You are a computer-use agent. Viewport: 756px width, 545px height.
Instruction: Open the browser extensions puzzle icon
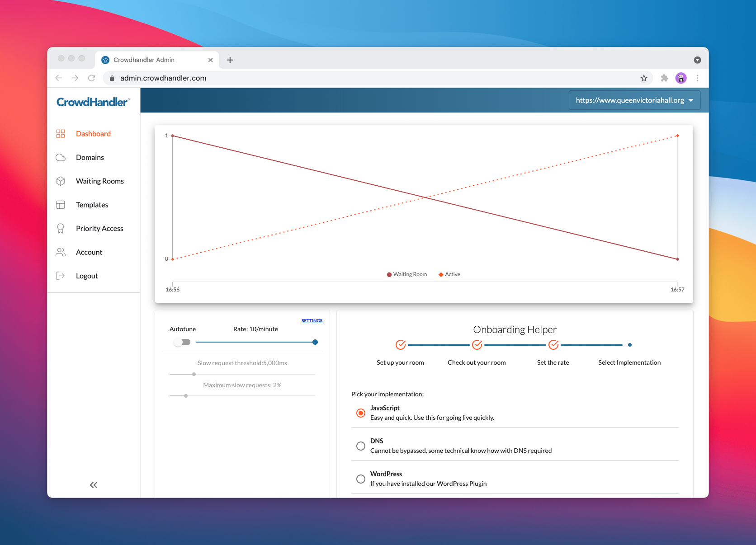coord(664,78)
